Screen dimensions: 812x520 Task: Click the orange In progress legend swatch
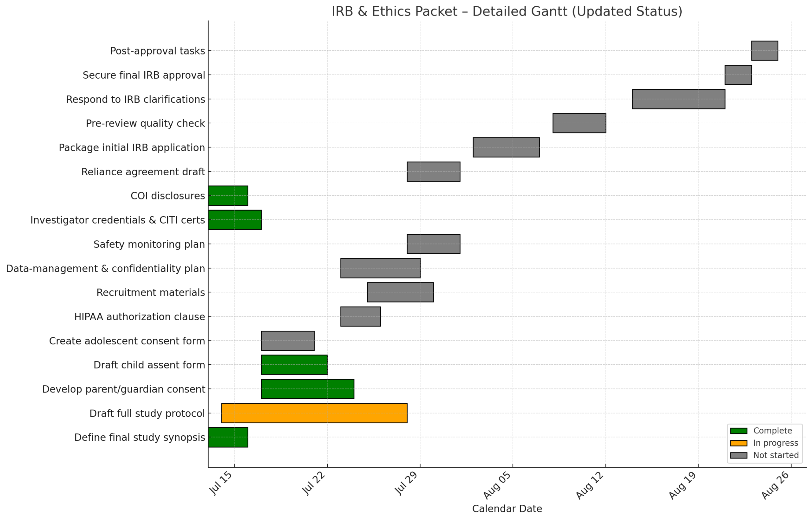click(x=738, y=443)
